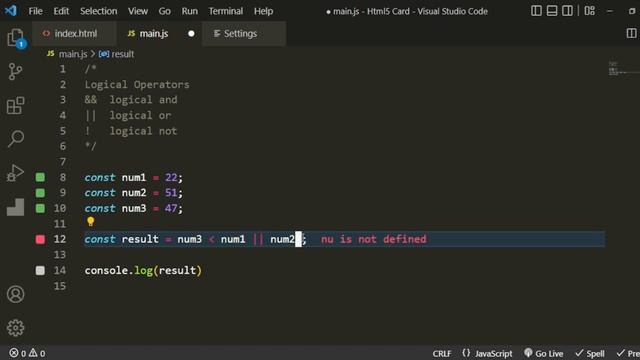Click the 'Logical Operators' comment text

pos(137,84)
